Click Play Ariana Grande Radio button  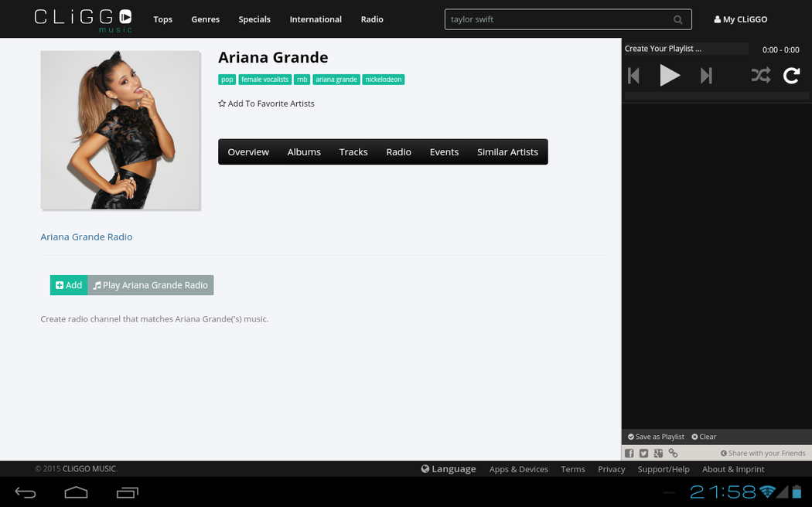click(x=151, y=285)
